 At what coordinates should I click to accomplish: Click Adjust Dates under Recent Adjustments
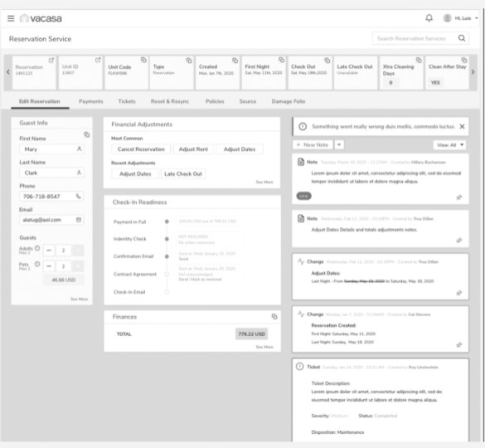tap(135, 174)
